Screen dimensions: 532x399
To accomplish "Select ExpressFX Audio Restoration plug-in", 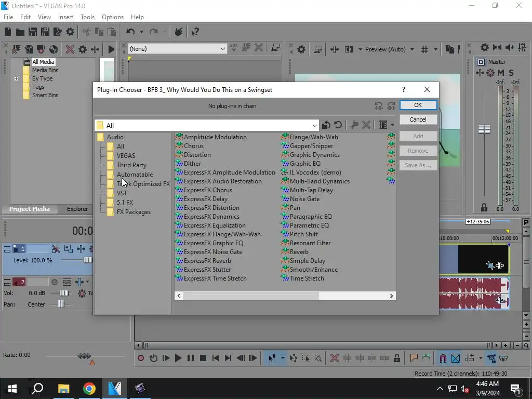I will [x=222, y=181].
